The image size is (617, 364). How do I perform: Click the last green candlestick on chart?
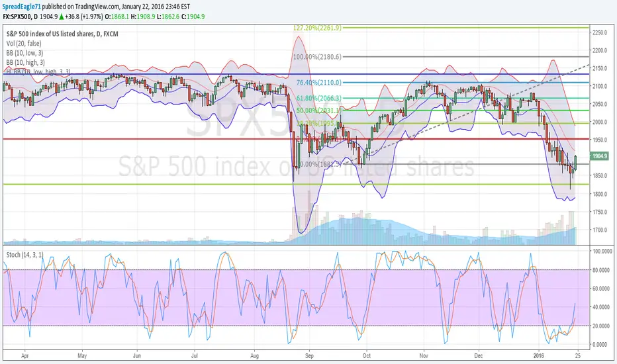pos(576,162)
